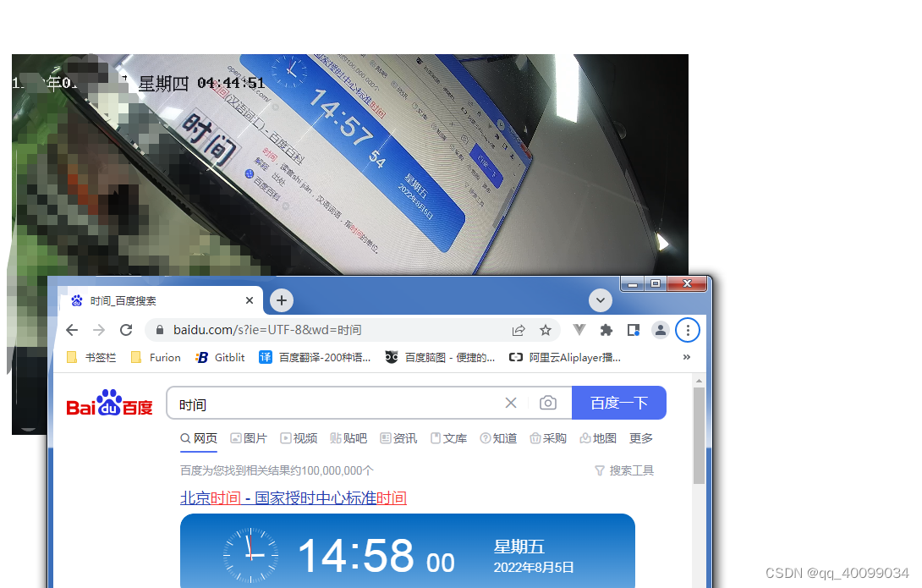
Task: Open the Chrome three-dot menu
Action: tap(688, 330)
